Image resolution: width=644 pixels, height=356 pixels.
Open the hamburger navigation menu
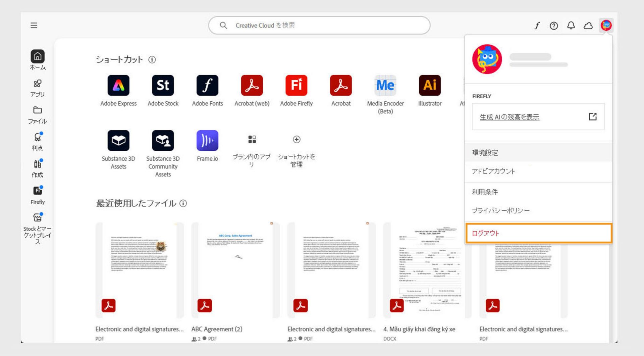[x=34, y=26]
